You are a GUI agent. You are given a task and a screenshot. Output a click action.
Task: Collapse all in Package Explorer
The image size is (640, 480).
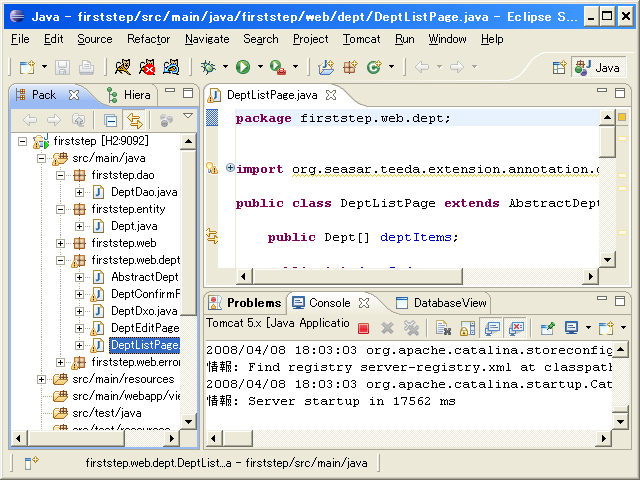coord(111,120)
